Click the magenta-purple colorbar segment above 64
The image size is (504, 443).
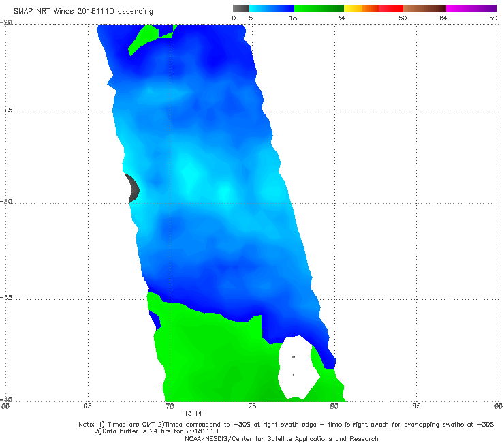(x=471, y=8)
